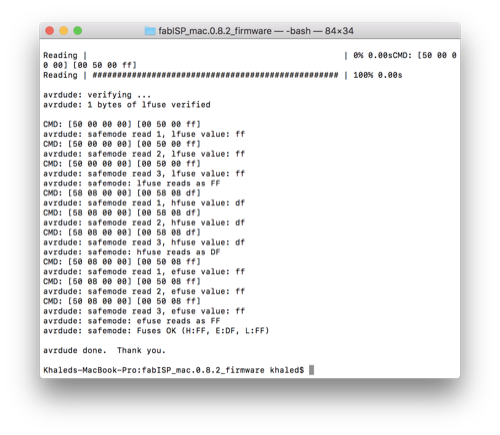The image size is (500, 435).
Task: Click the '-bash' text in title bar
Action: click(298, 31)
